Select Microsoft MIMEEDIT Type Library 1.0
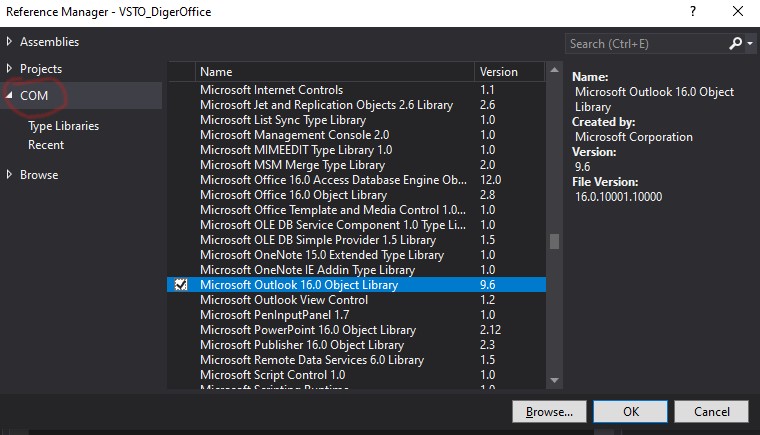 pyautogui.click(x=356, y=150)
